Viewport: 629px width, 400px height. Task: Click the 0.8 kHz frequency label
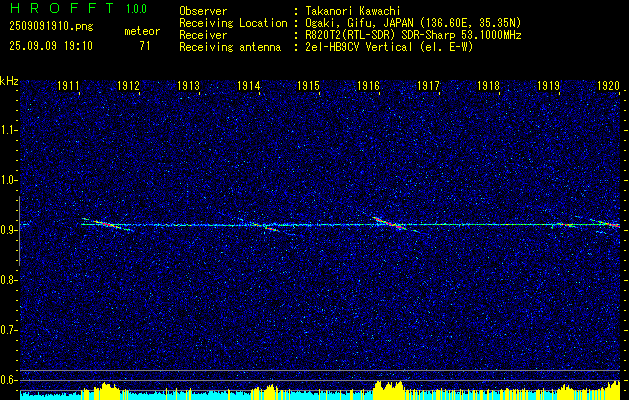coord(7,280)
